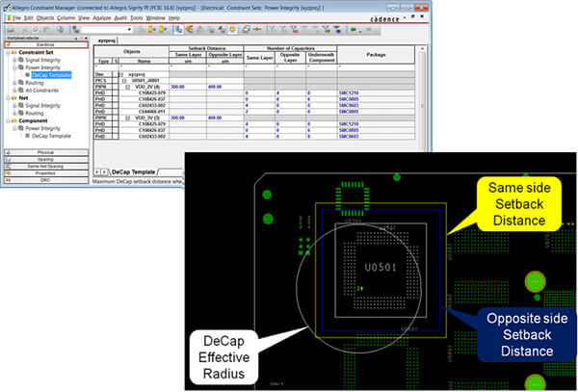Image resolution: width=578 pixels, height=392 pixels.
Task: Collapse the U0501_J0801 row
Action: point(124,81)
